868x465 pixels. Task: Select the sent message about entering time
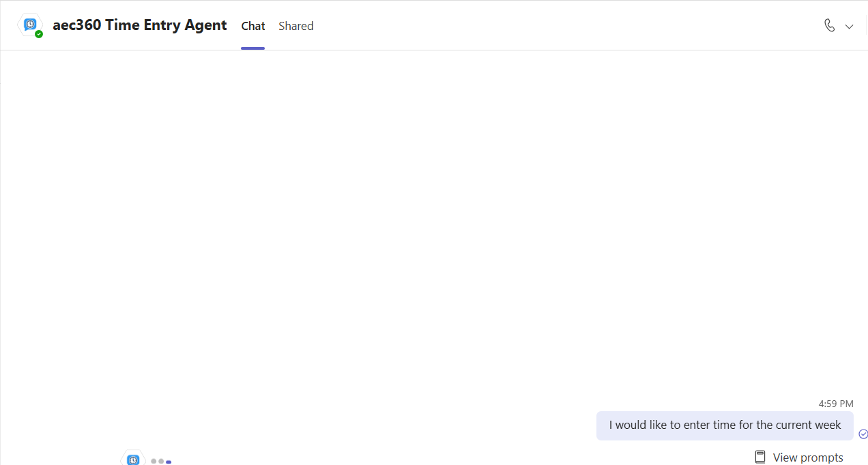pos(725,425)
